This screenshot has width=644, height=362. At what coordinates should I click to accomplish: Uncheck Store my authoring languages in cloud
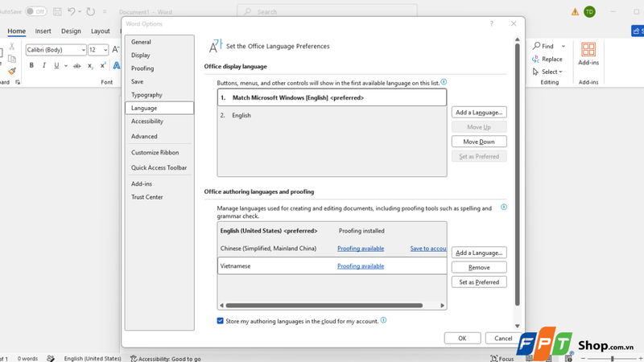(220, 321)
